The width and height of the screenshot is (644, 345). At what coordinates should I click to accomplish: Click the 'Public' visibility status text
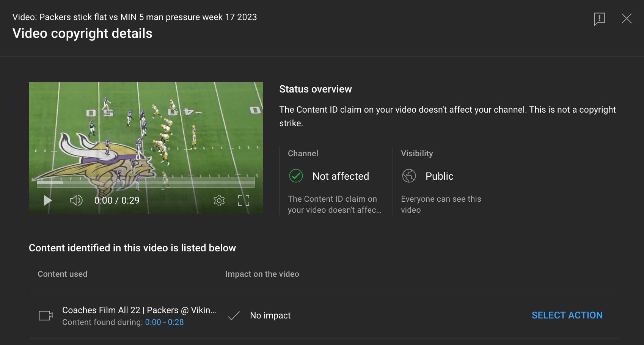[440, 176]
